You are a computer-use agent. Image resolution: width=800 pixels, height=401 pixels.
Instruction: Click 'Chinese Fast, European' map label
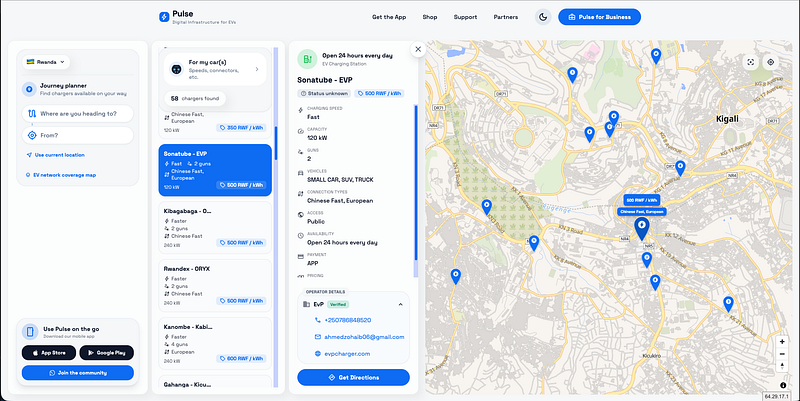pos(641,211)
